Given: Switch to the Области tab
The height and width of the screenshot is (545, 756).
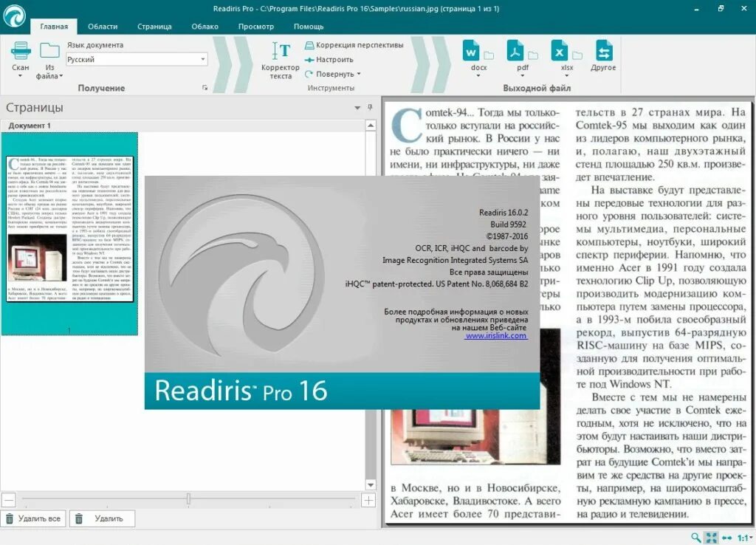Looking at the screenshot, I should (103, 27).
